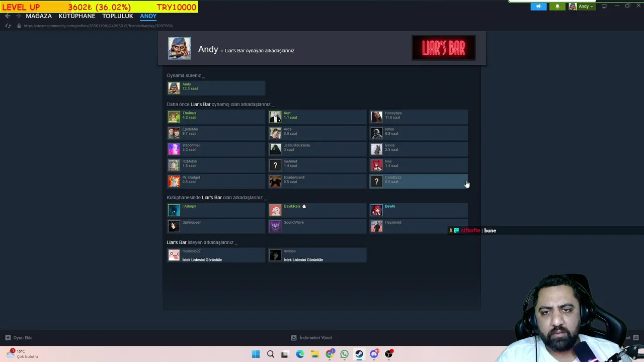Screen dimensions: 644x362
Task: Open Windows taskbar search
Action: [x=271, y=354]
